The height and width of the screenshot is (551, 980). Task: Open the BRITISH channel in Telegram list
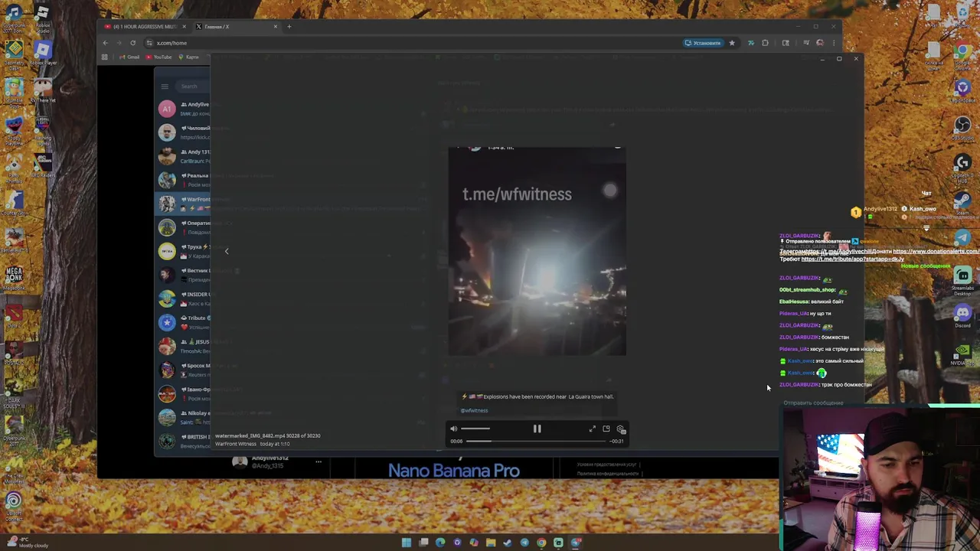pyautogui.click(x=182, y=441)
